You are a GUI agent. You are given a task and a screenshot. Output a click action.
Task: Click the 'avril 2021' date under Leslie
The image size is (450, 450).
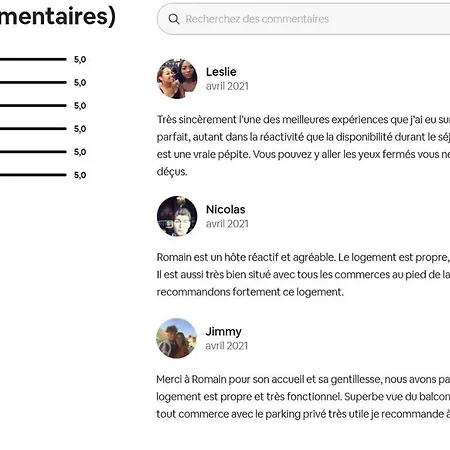[x=227, y=86]
